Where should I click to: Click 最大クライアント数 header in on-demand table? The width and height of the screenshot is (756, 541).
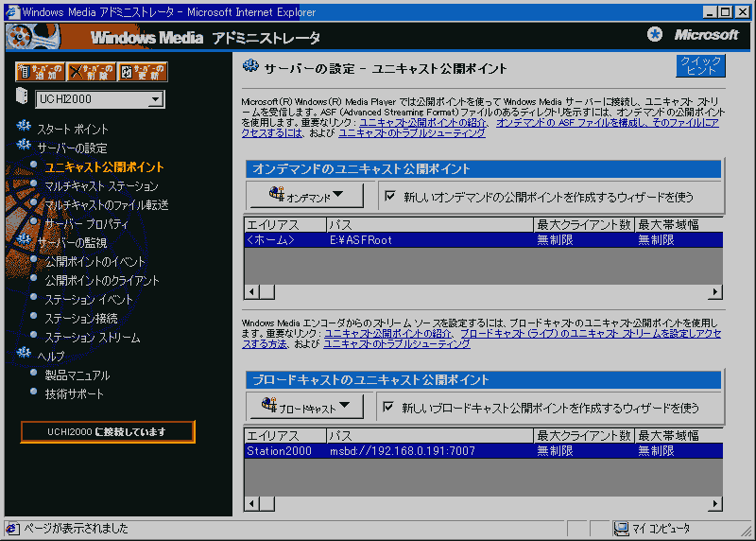coord(584,225)
